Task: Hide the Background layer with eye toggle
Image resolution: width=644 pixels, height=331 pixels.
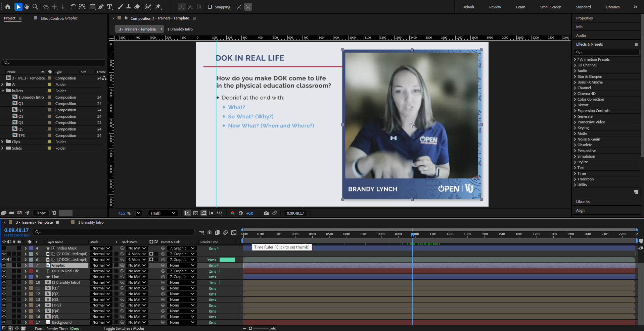Action: click(x=4, y=322)
